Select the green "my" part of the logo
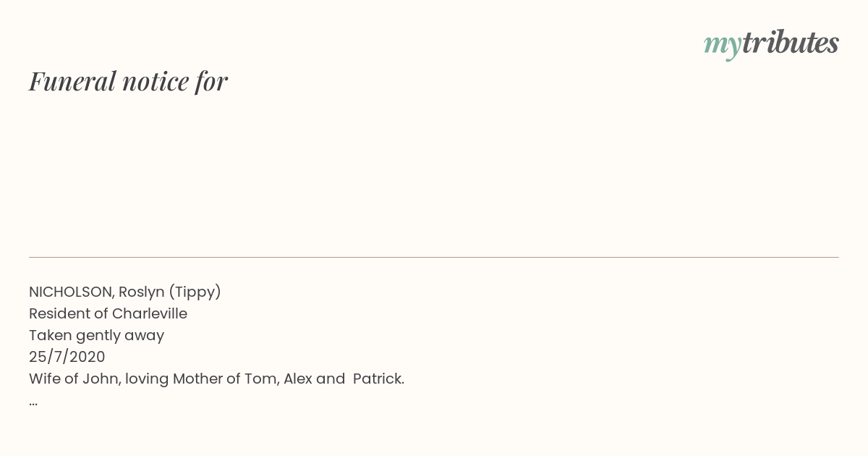The width and height of the screenshot is (868, 456). click(x=723, y=46)
